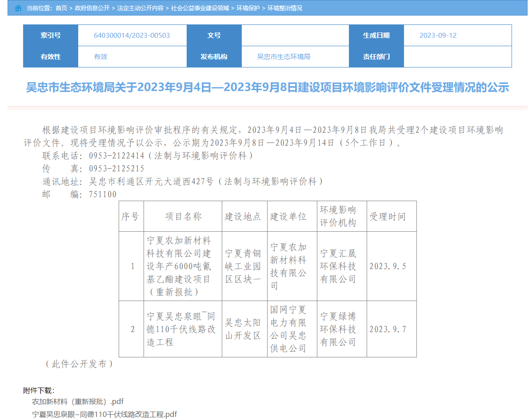
Task: Click the blue announcement title heading
Action: tap(267, 87)
